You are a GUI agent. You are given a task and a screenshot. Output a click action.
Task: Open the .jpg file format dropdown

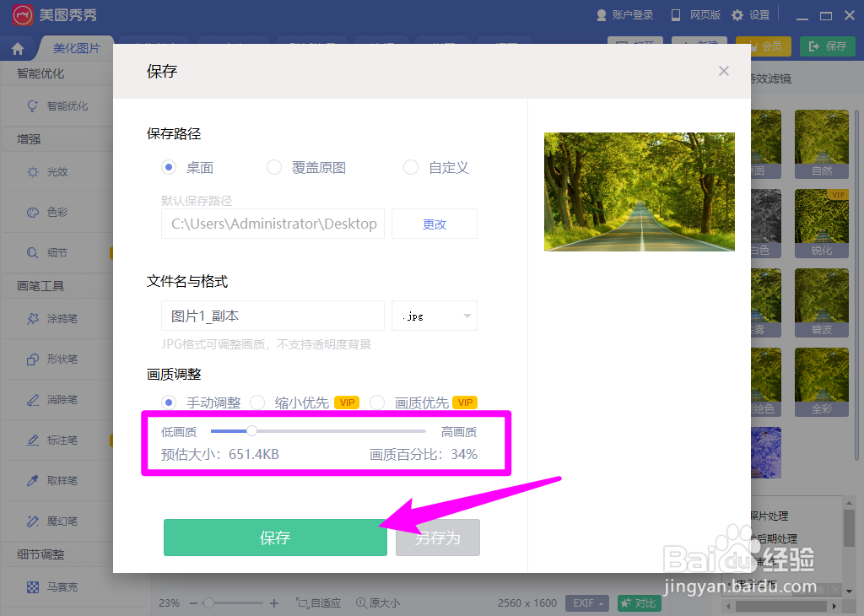click(x=434, y=315)
